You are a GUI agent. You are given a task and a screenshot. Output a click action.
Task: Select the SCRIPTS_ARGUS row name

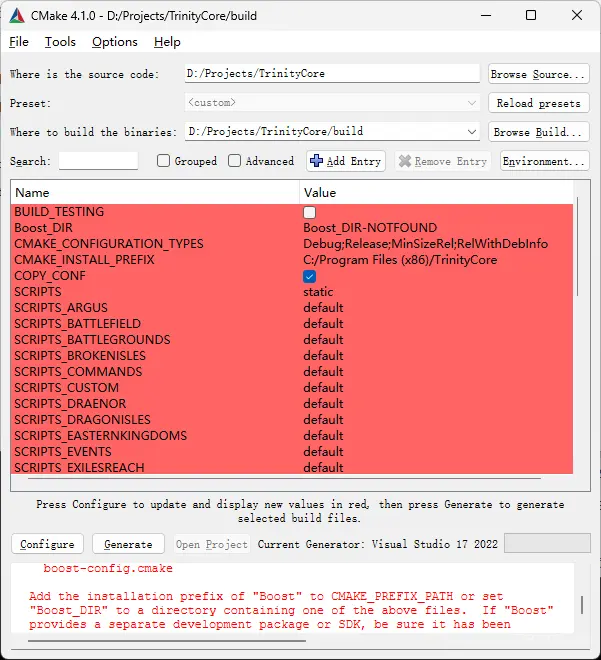point(61,308)
